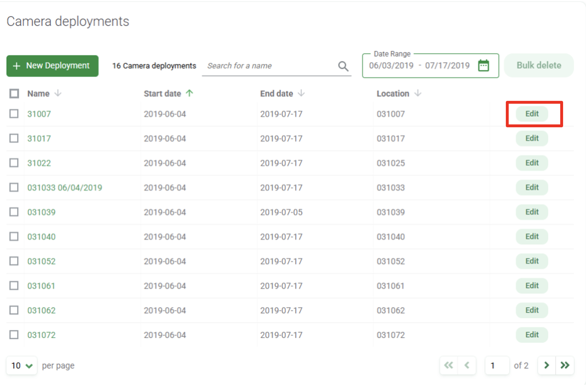Go to next page arrow
This screenshot has width=586, height=392.
click(x=546, y=365)
